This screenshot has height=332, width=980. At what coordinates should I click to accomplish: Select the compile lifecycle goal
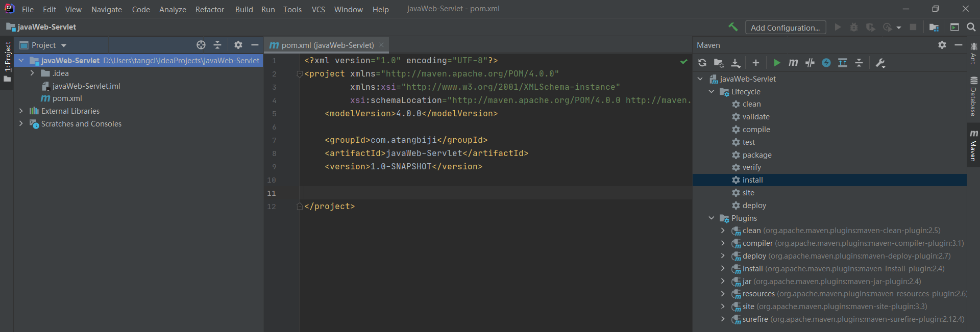tap(756, 130)
